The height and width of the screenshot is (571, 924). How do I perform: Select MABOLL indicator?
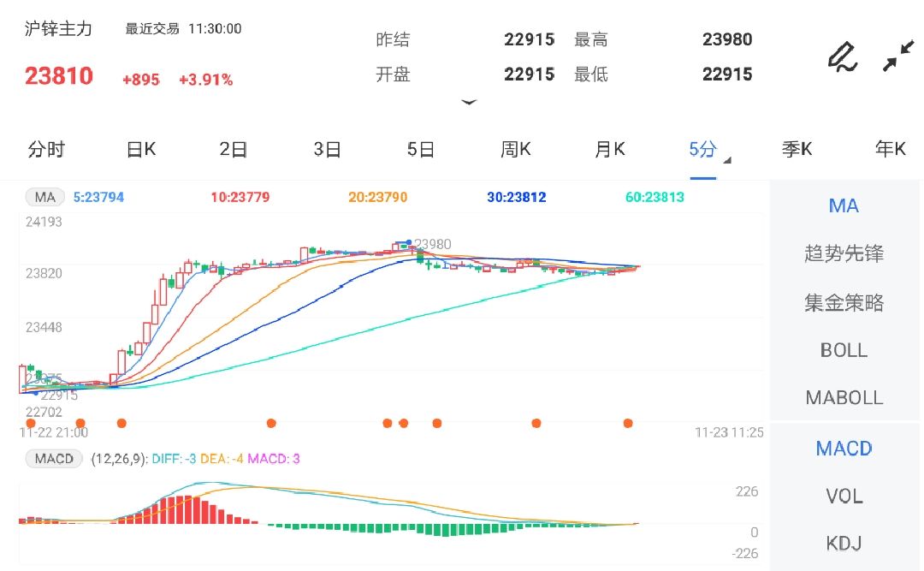[x=844, y=398]
